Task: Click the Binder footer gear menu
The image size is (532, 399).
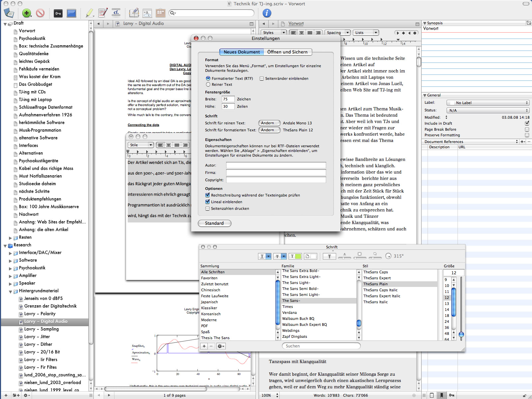Action: tap(27, 395)
